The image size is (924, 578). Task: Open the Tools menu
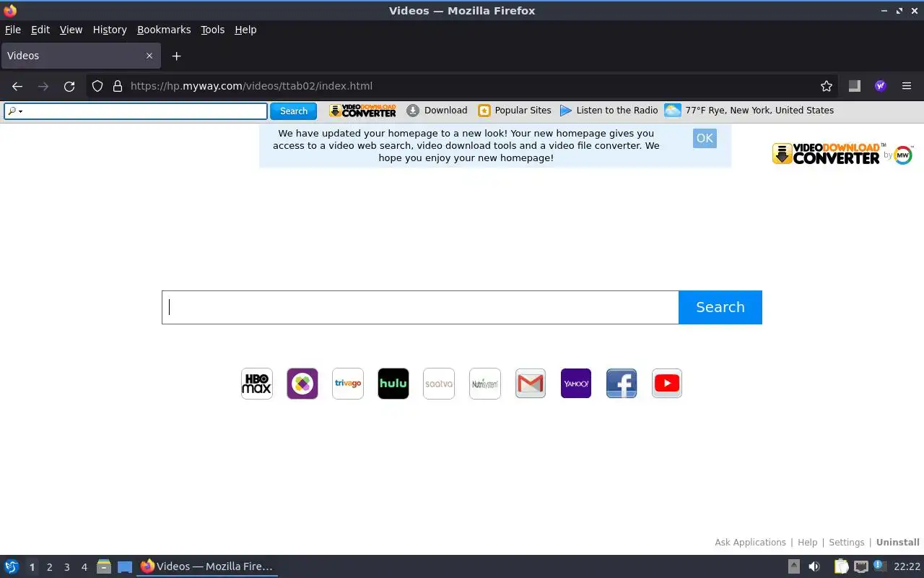coord(213,30)
